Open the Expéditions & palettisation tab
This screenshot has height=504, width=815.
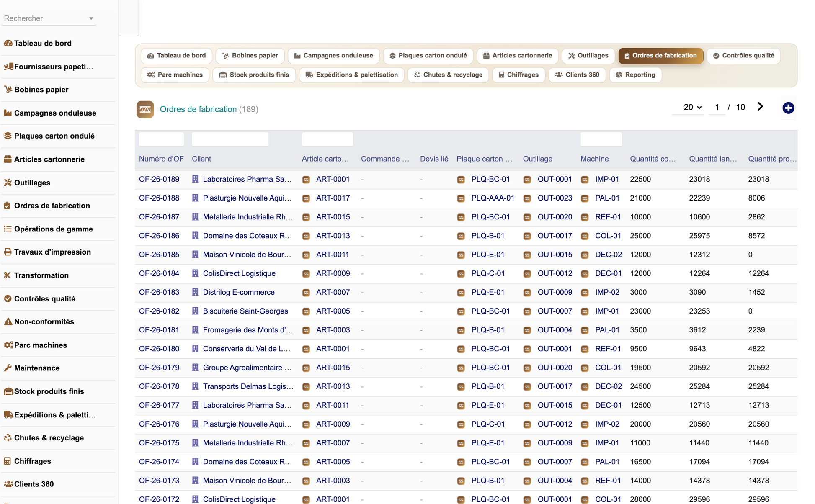pyautogui.click(x=352, y=75)
